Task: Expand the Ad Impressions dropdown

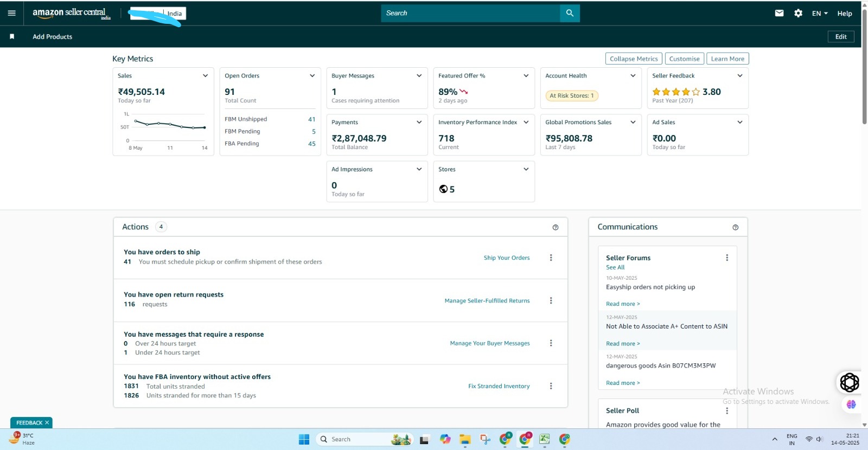Action: pyautogui.click(x=419, y=169)
